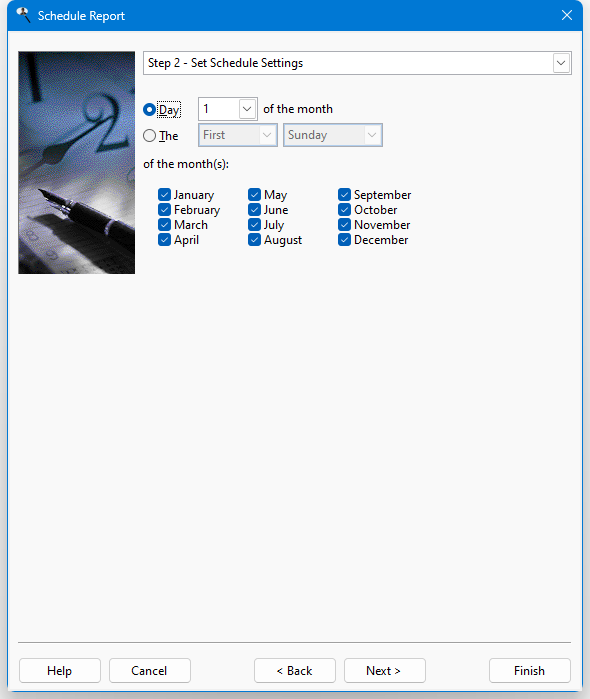Click the Schedule Report title bar icon

(23, 15)
